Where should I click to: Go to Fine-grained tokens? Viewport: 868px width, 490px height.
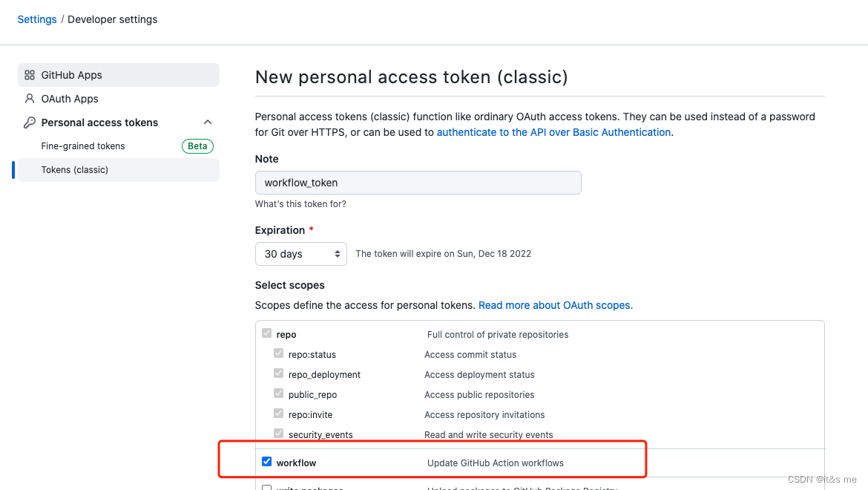click(83, 146)
